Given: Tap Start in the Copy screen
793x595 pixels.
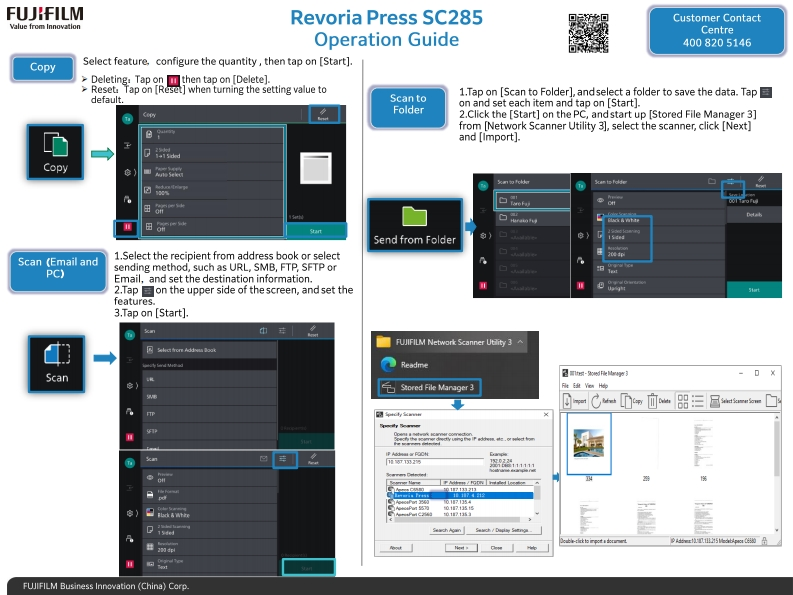Looking at the screenshot, I should coord(316,231).
